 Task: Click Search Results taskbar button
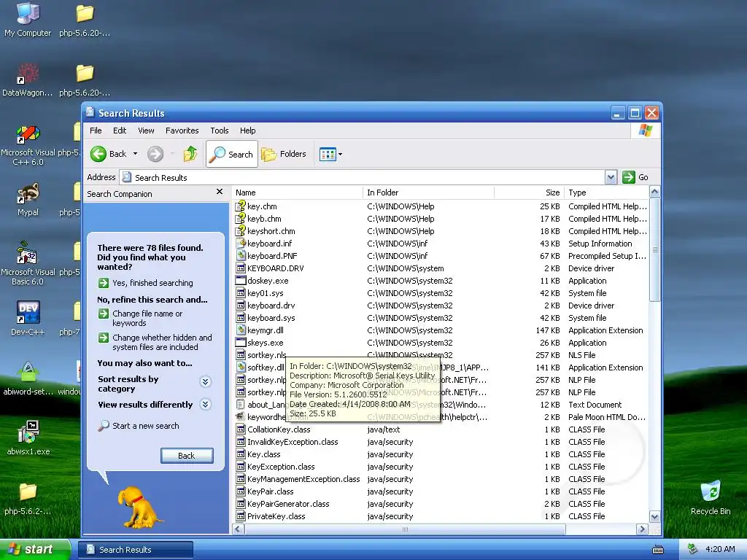tap(135, 550)
